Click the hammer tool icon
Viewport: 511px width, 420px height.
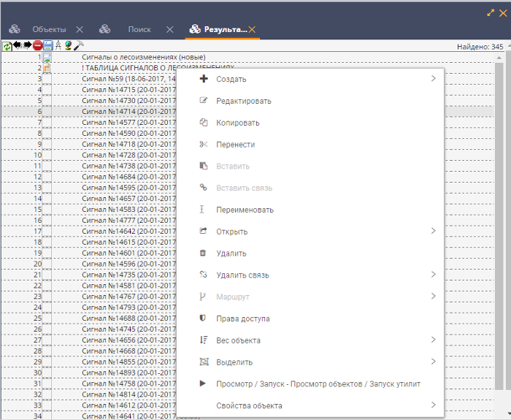[x=78, y=46]
